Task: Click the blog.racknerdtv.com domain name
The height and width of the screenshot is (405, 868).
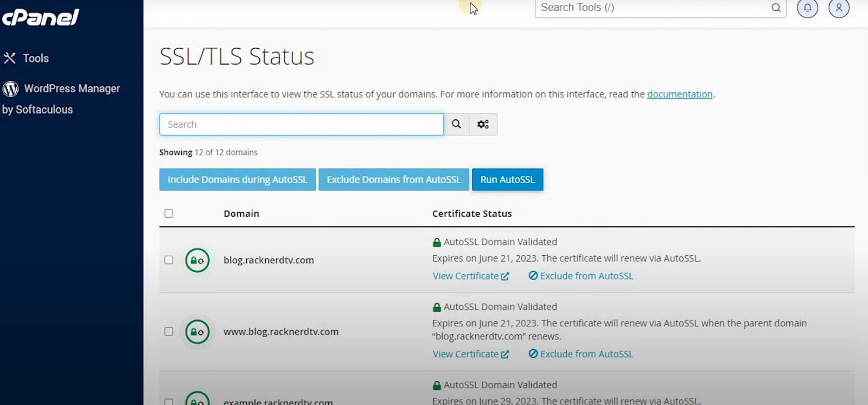Action: point(269,260)
